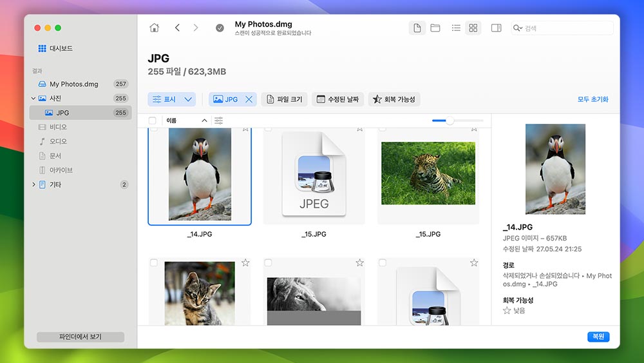The image size is (644, 363).
Task: Select the 오디오 category
Action: 80,141
